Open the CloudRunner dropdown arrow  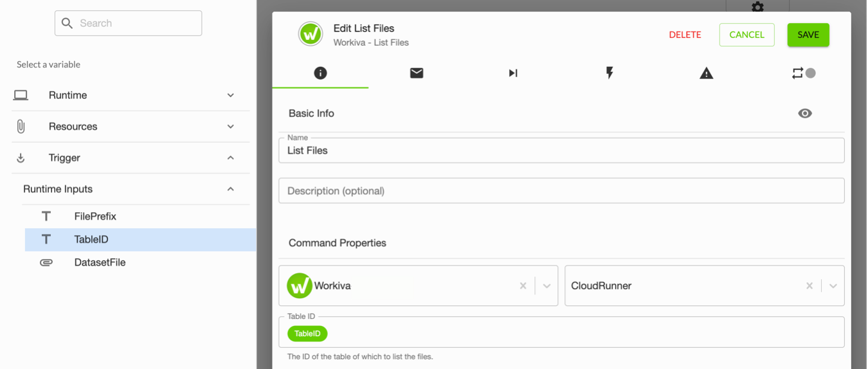(833, 286)
